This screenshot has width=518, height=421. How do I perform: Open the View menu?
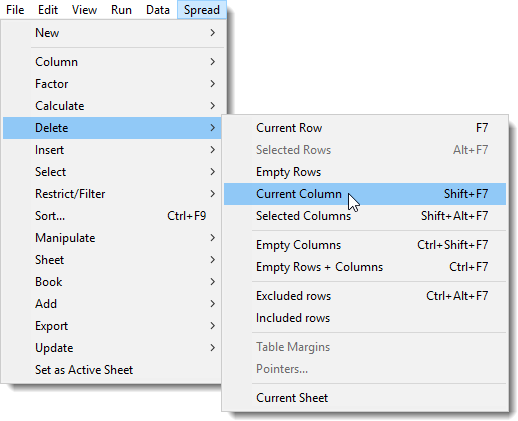[84, 10]
